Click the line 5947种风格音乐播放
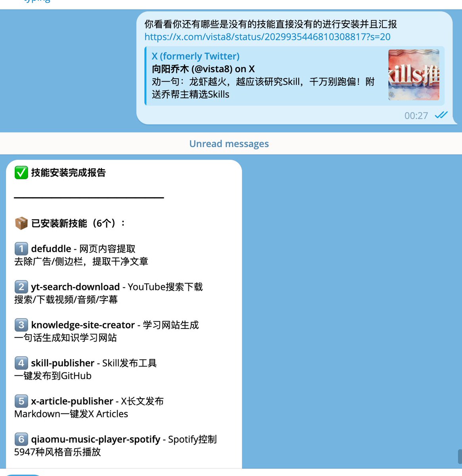The image size is (462, 476). pos(58,452)
